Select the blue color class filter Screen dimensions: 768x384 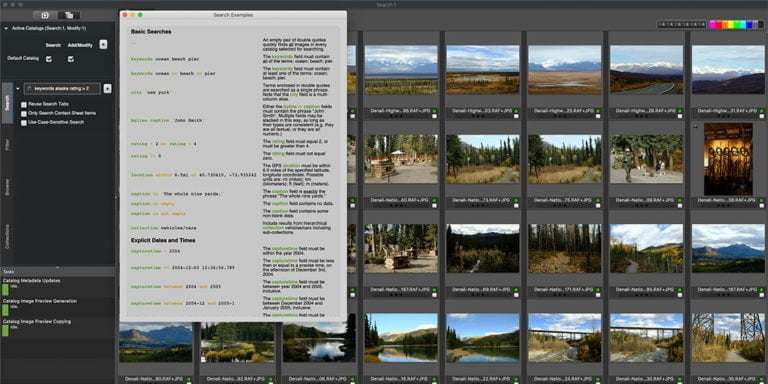click(x=750, y=24)
